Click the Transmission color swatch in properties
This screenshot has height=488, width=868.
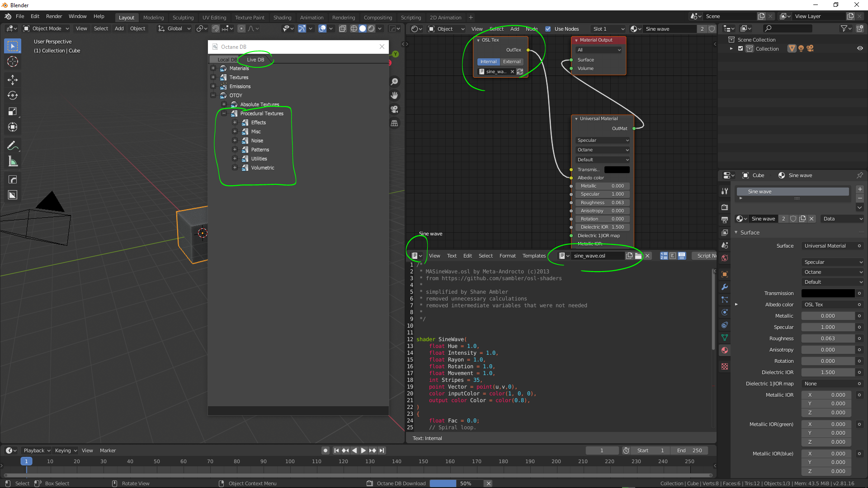pyautogui.click(x=828, y=293)
